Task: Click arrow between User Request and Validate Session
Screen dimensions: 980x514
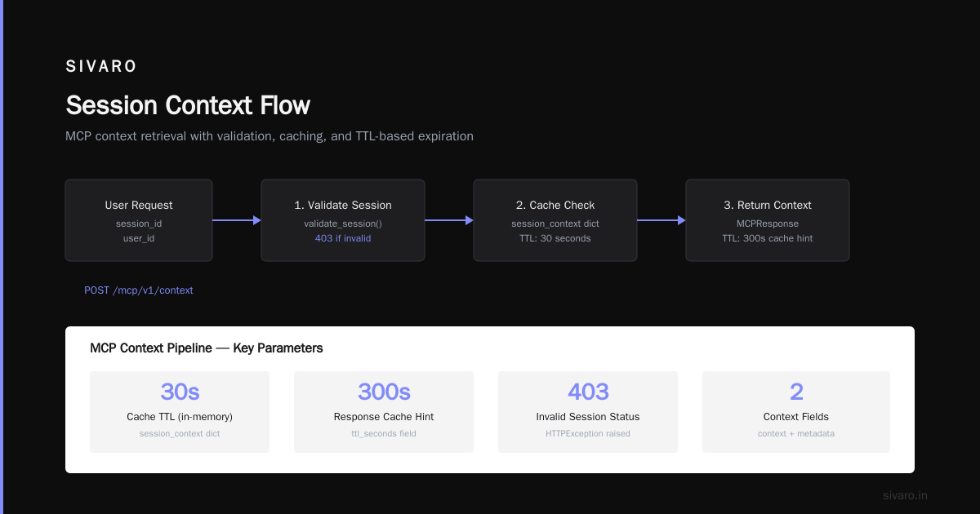Action: pyautogui.click(x=237, y=220)
